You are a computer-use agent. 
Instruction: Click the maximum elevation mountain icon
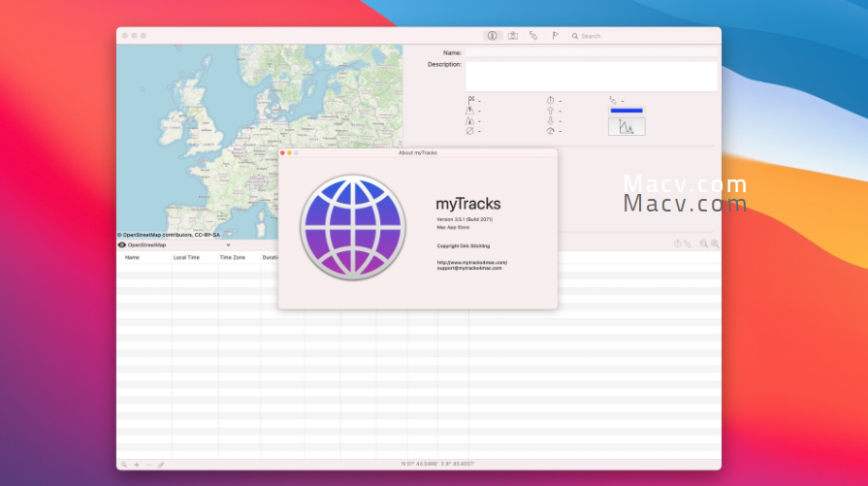470,111
